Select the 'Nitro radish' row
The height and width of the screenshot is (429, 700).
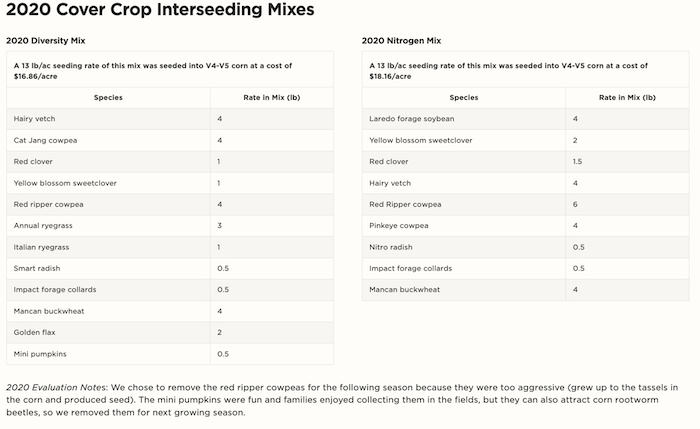coord(393,247)
